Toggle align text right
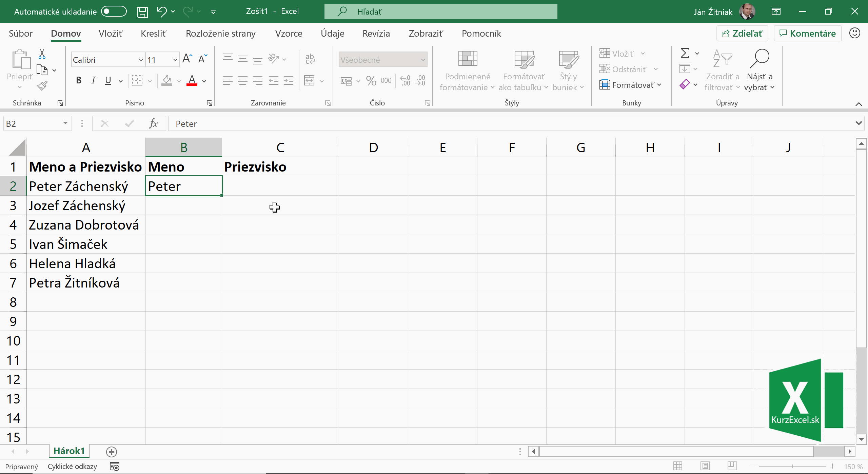 coord(258,81)
